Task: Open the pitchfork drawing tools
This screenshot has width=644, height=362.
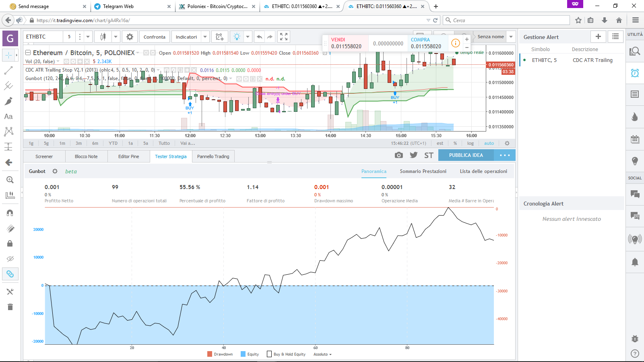Action: click(8, 86)
